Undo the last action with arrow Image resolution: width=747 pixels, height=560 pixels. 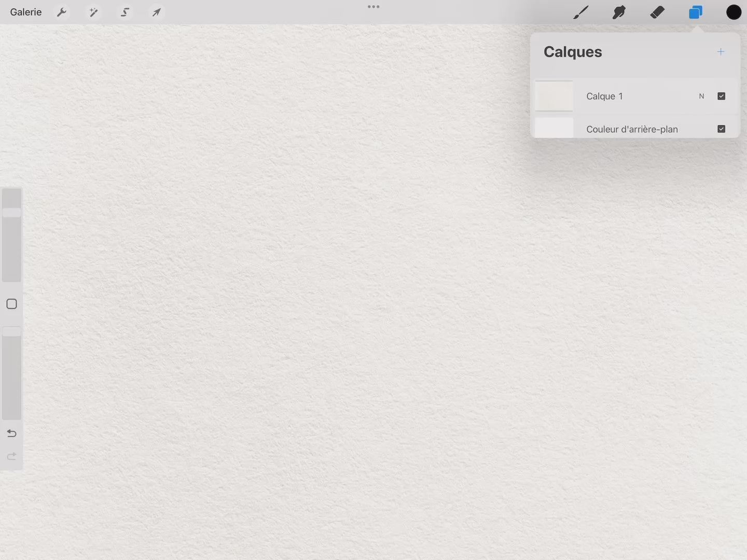coord(11,433)
